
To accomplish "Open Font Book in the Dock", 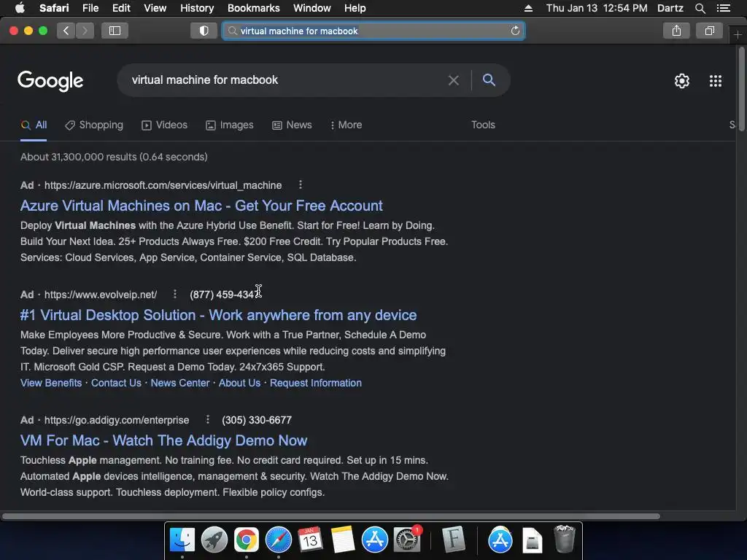I will 454,540.
